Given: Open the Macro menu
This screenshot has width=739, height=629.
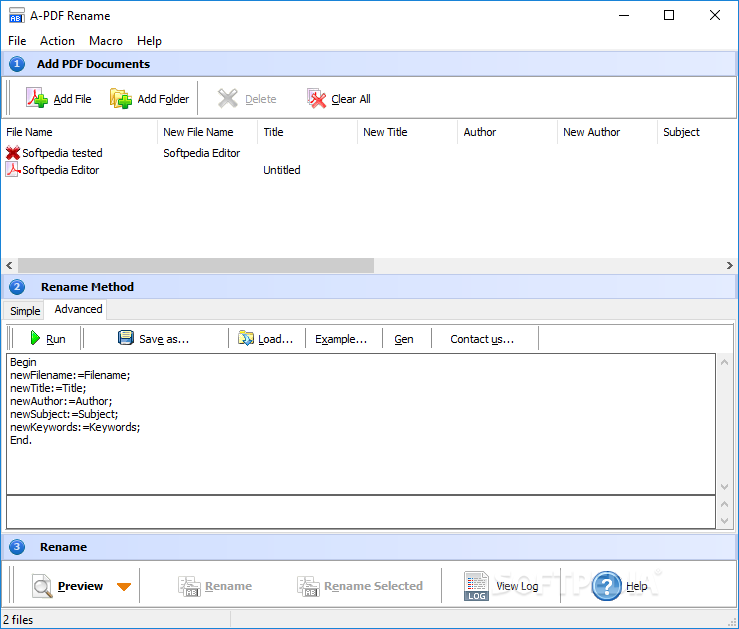Looking at the screenshot, I should tap(106, 41).
